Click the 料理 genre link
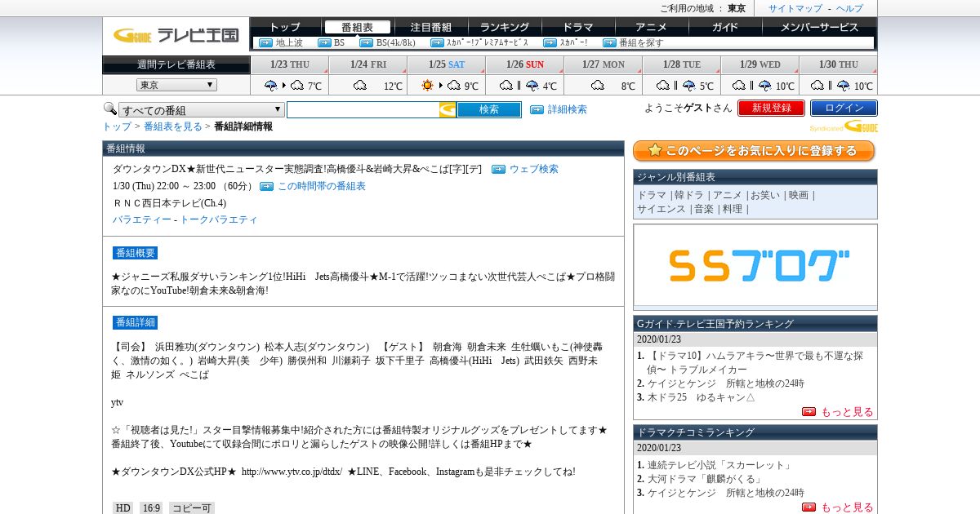Viewport: 980px width, 514px height. point(733,209)
